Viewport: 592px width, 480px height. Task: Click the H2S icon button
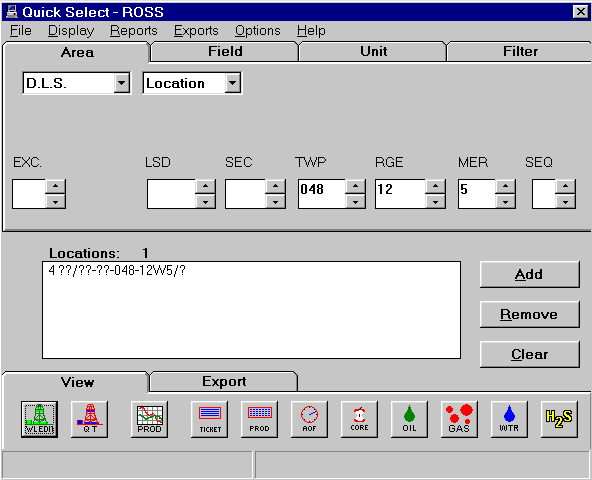tap(559, 419)
